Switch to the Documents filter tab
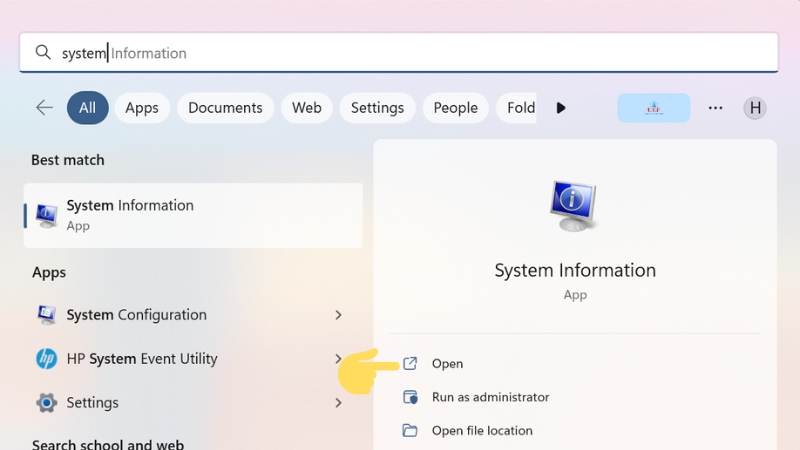The image size is (800, 450). [225, 108]
